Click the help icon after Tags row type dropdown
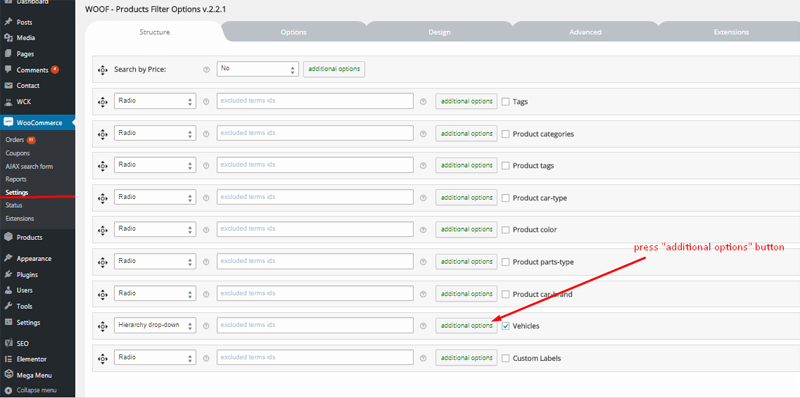The width and height of the screenshot is (800, 398). (206, 102)
